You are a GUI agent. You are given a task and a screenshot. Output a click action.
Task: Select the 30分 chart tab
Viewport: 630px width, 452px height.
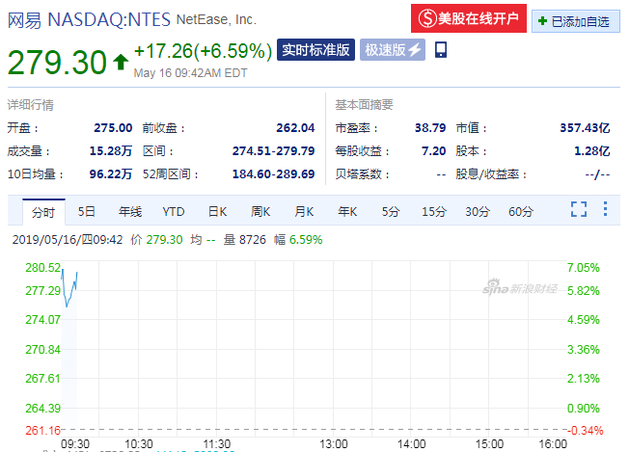[x=477, y=211]
